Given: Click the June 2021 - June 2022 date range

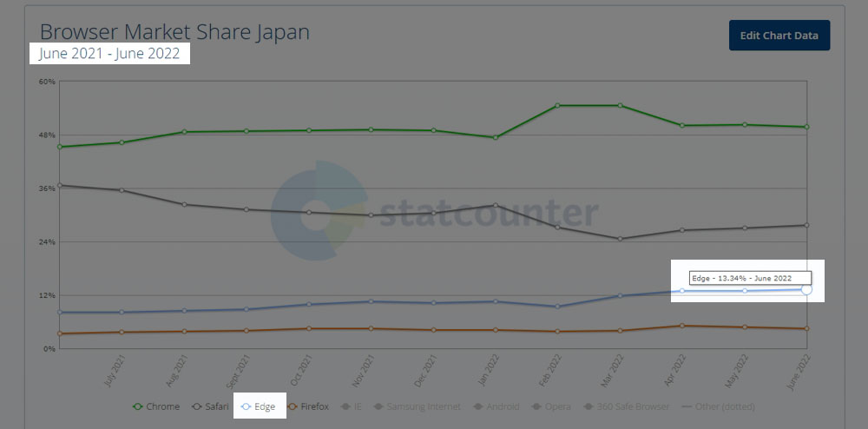Looking at the screenshot, I should click(109, 54).
